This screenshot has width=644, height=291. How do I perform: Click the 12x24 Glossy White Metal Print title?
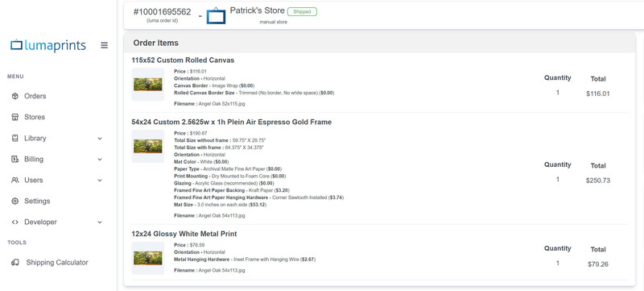click(x=184, y=234)
